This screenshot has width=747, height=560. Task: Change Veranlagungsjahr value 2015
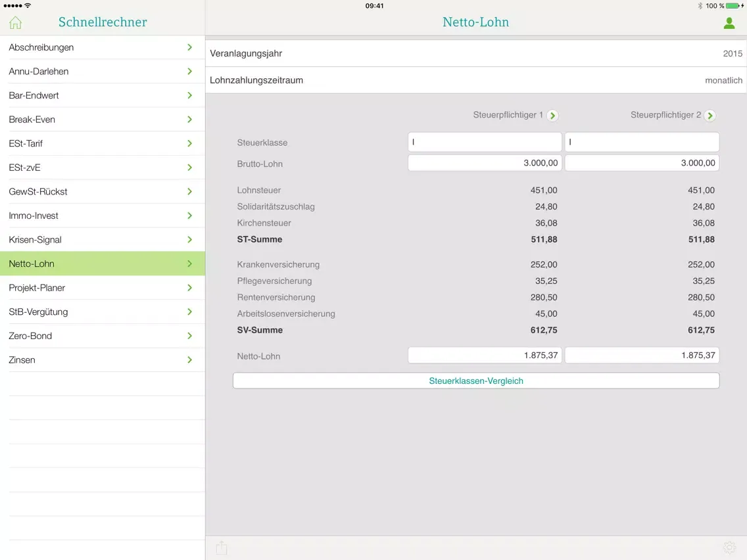pyautogui.click(x=733, y=54)
